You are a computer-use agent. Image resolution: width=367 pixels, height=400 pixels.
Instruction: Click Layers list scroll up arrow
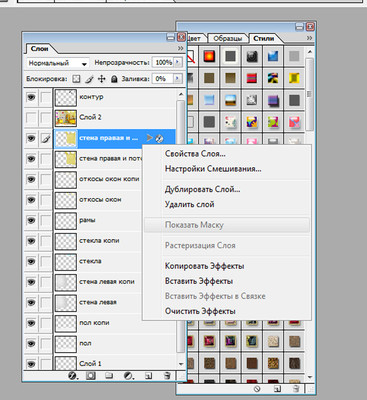tap(181, 95)
